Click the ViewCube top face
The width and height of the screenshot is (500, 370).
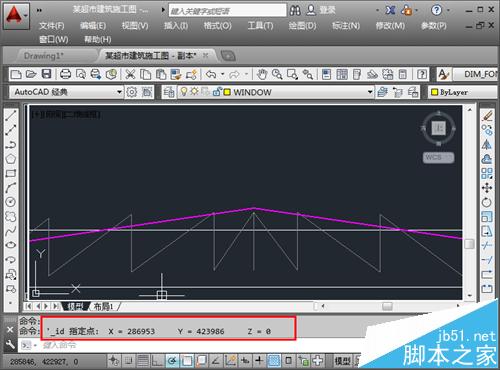pos(439,128)
